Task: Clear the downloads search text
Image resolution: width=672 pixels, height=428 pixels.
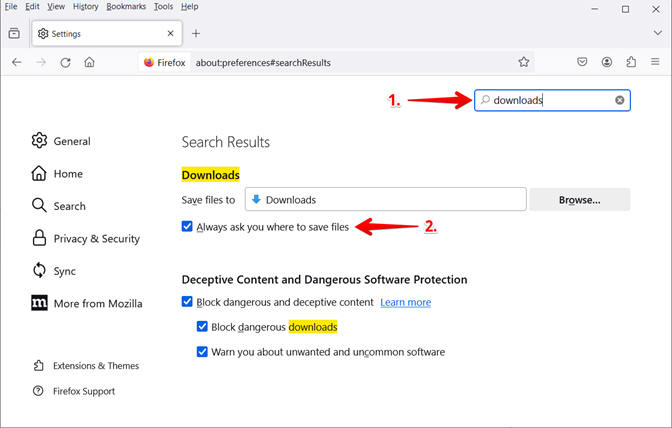Action: [x=620, y=100]
